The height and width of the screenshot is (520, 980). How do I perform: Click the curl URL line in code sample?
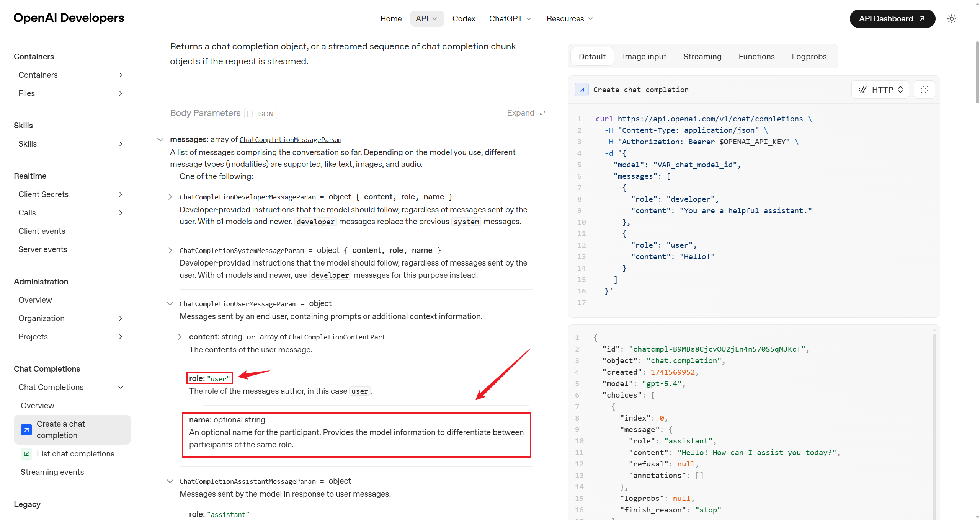(x=704, y=119)
